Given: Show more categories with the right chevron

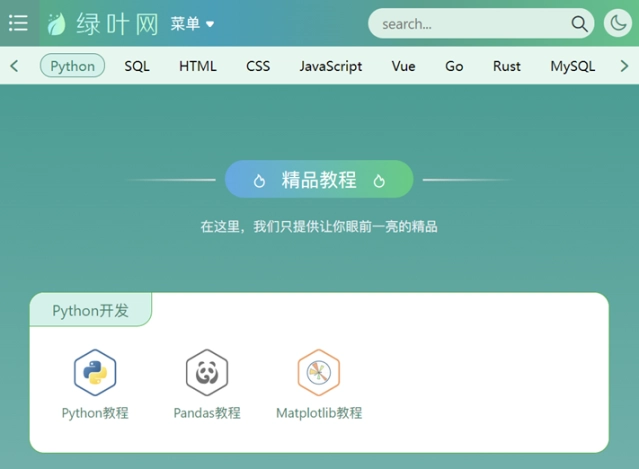Looking at the screenshot, I should tap(624, 66).
